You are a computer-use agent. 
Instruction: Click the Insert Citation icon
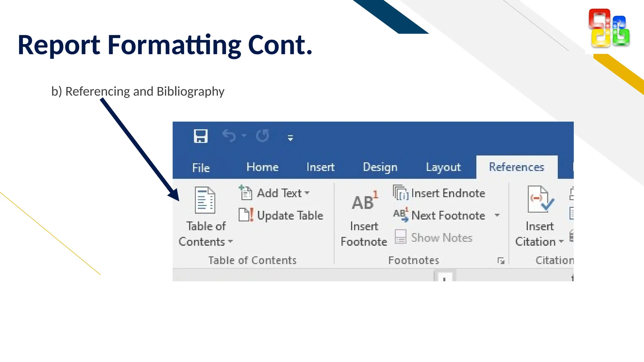pyautogui.click(x=541, y=199)
